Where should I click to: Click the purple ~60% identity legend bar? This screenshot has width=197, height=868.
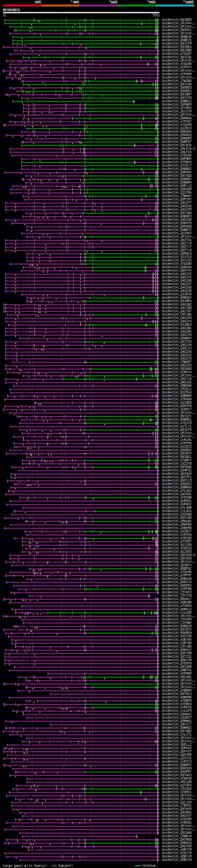pos(98,6)
